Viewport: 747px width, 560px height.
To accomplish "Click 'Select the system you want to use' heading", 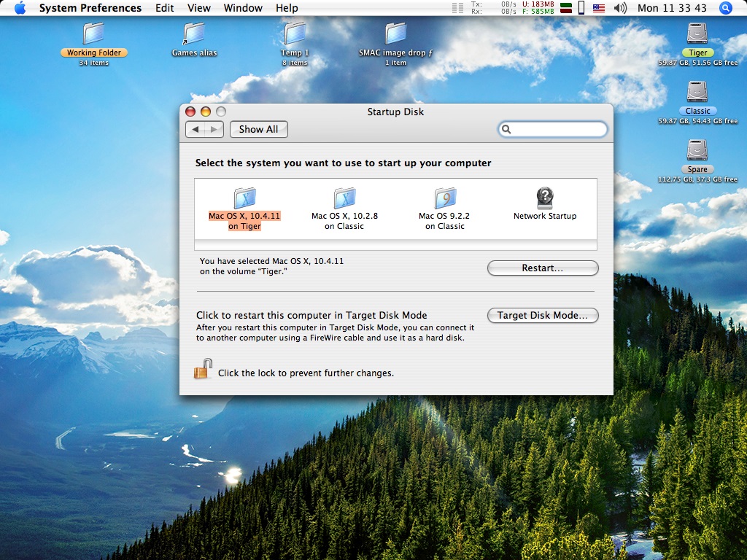I will [x=343, y=163].
